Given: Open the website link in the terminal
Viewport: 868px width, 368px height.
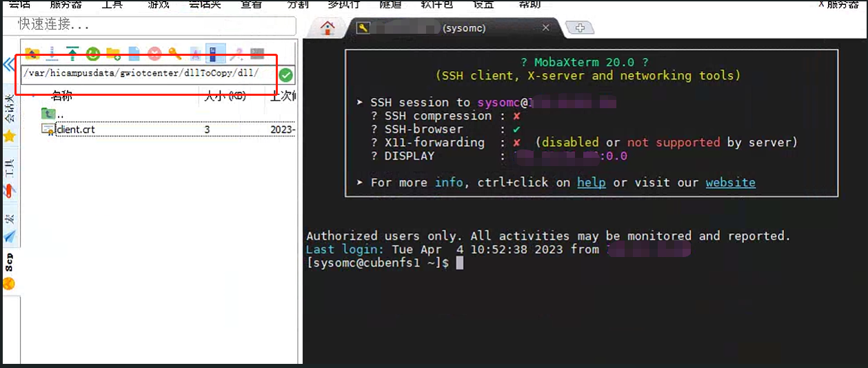Looking at the screenshot, I should click(x=730, y=183).
